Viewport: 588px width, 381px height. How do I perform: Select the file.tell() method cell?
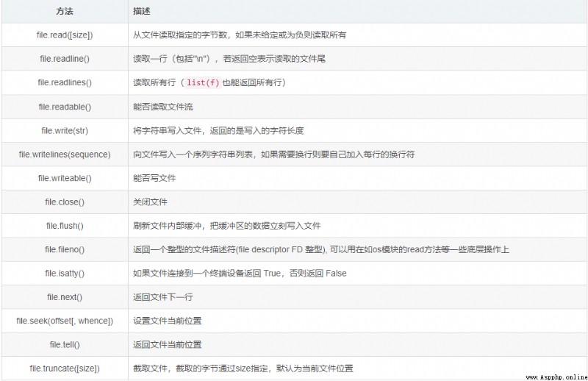click(65, 344)
